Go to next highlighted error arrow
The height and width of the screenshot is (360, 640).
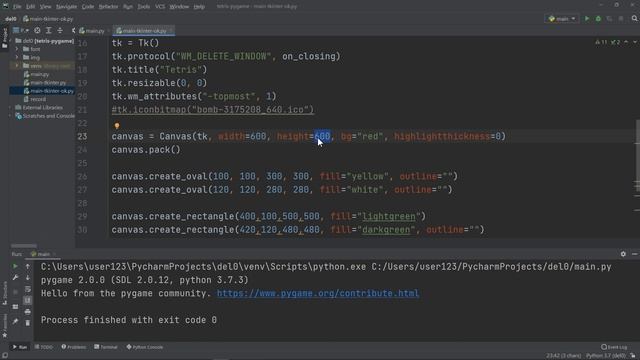tap(635, 42)
